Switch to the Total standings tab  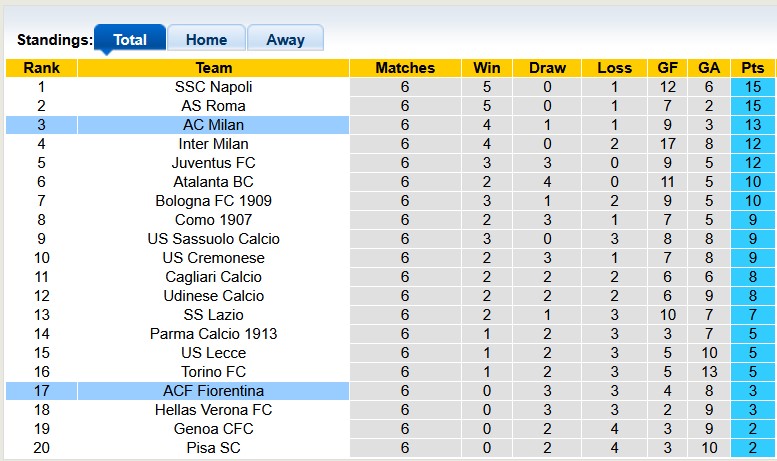(130, 40)
